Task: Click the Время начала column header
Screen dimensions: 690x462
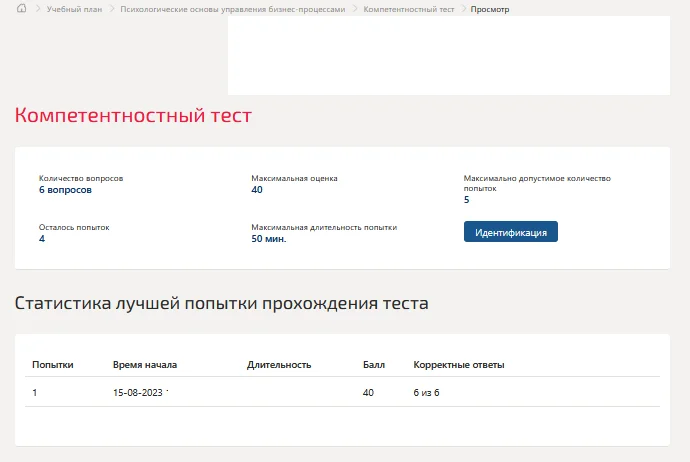Action: point(145,365)
